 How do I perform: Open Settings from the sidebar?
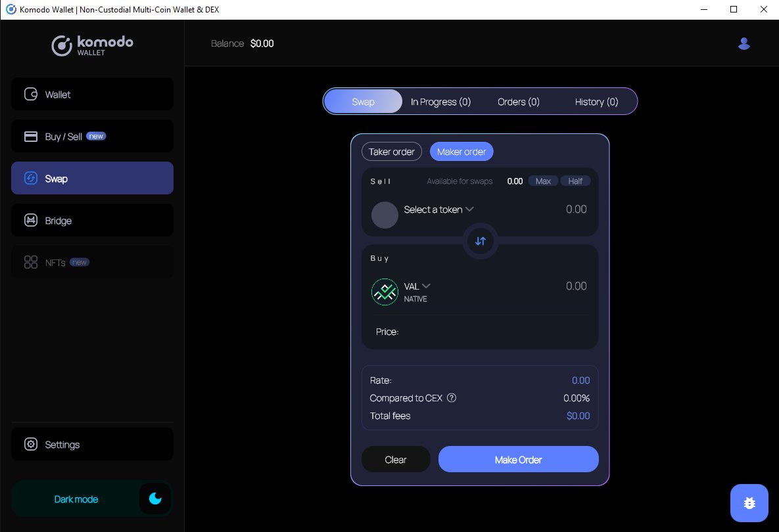93,444
